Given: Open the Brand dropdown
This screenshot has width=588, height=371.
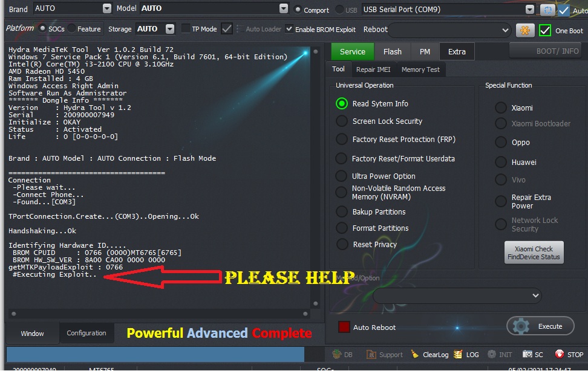Looking at the screenshot, I should (107, 8).
